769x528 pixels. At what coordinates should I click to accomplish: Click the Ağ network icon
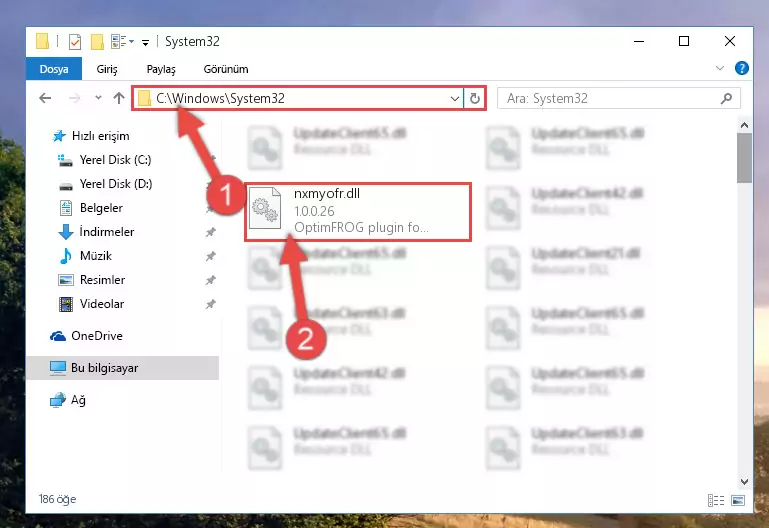pyautogui.click(x=58, y=400)
